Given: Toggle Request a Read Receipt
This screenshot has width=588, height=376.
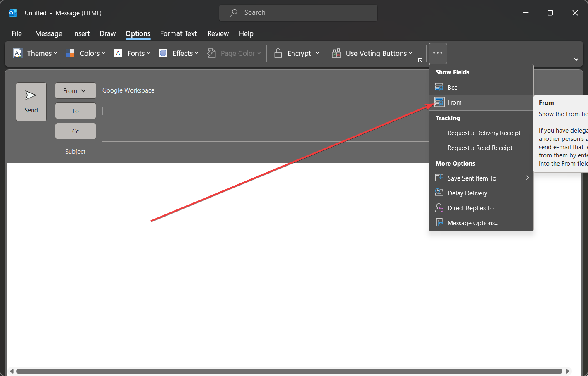Looking at the screenshot, I should [x=481, y=148].
